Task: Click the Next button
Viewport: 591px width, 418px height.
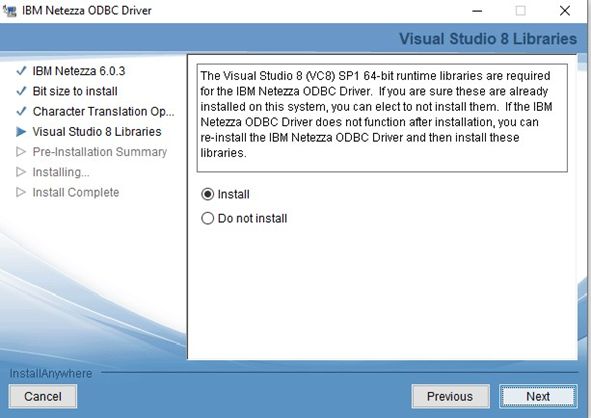Action: 538,397
